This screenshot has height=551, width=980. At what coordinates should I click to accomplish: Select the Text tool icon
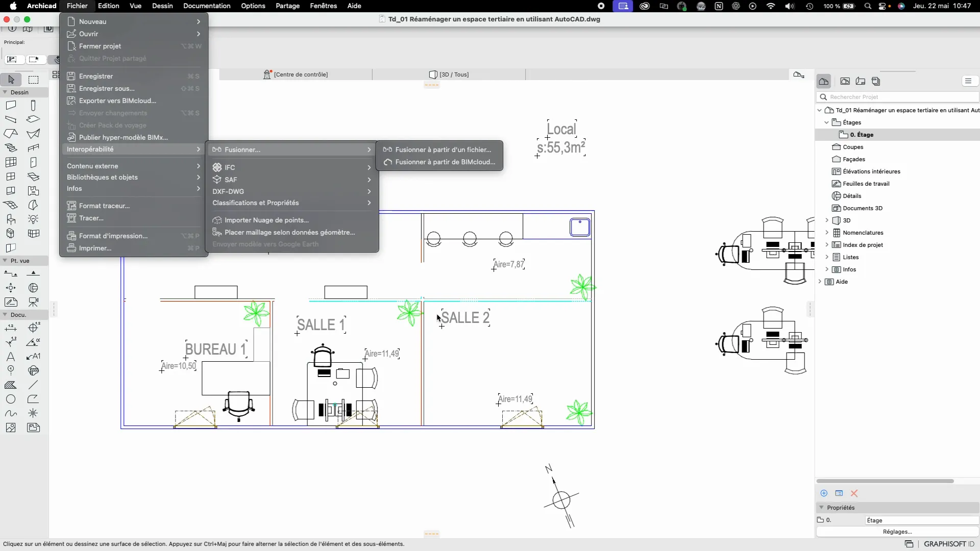pyautogui.click(x=11, y=357)
